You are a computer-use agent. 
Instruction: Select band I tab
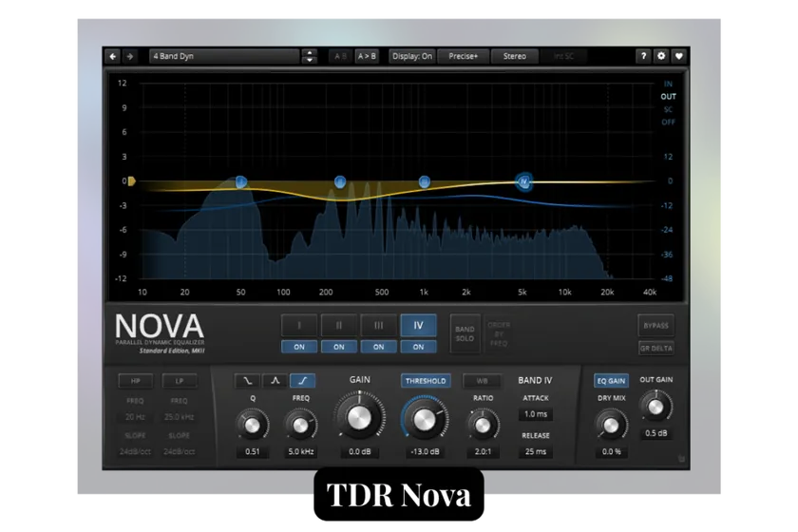click(x=299, y=325)
